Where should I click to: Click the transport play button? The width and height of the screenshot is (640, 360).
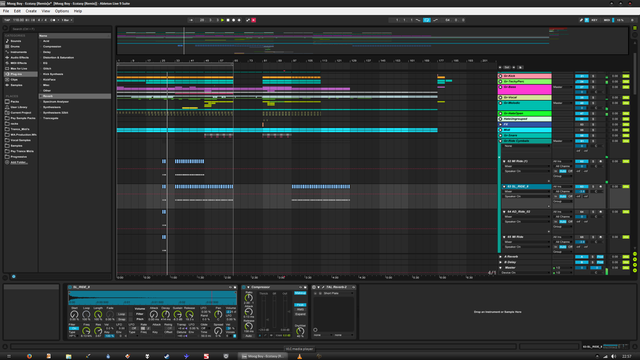click(x=222, y=20)
